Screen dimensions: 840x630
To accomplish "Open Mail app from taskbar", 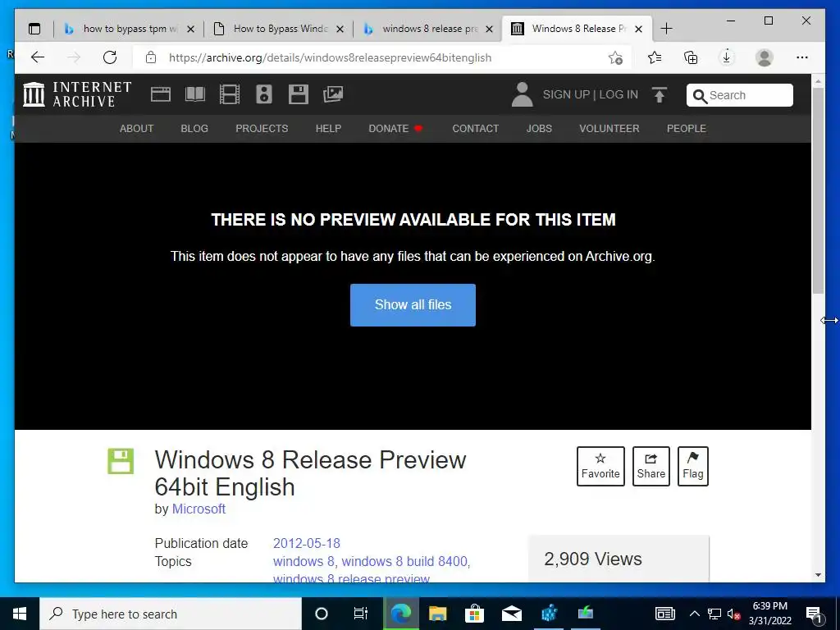I will point(512,614).
